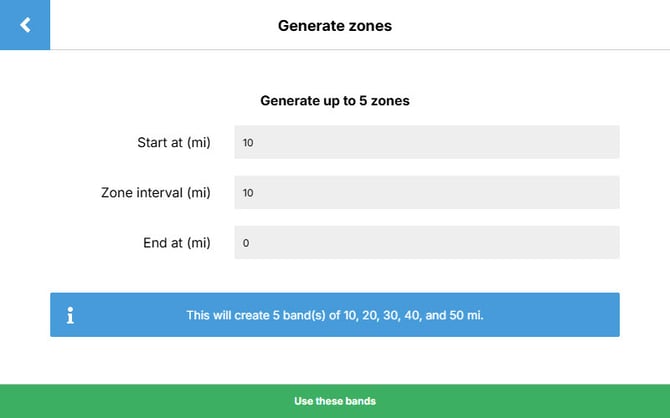Place cursor on value 0 in End at

pyautogui.click(x=245, y=243)
